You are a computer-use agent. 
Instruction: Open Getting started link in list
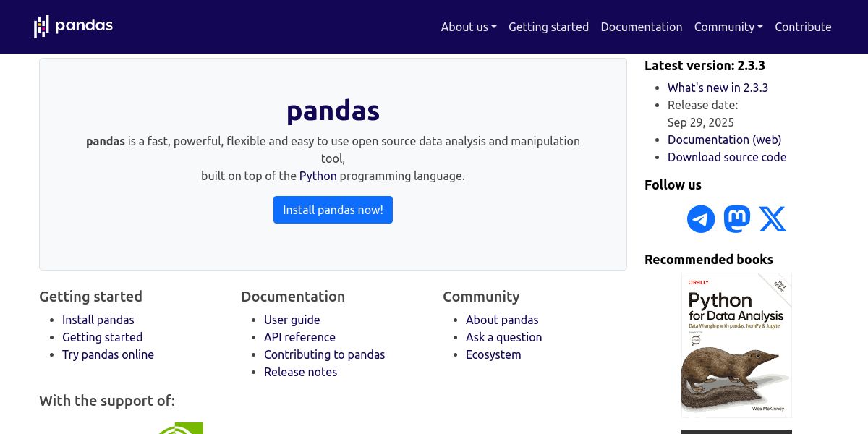tap(102, 337)
